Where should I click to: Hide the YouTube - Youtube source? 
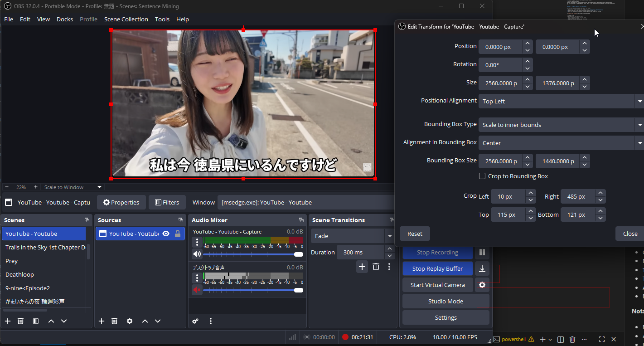point(166,234)
